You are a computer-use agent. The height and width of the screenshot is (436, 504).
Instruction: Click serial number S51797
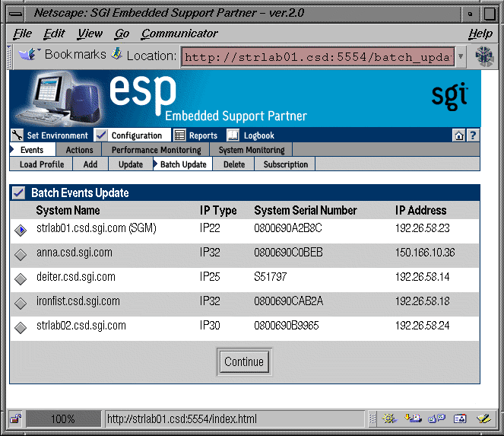click(271, 277)
